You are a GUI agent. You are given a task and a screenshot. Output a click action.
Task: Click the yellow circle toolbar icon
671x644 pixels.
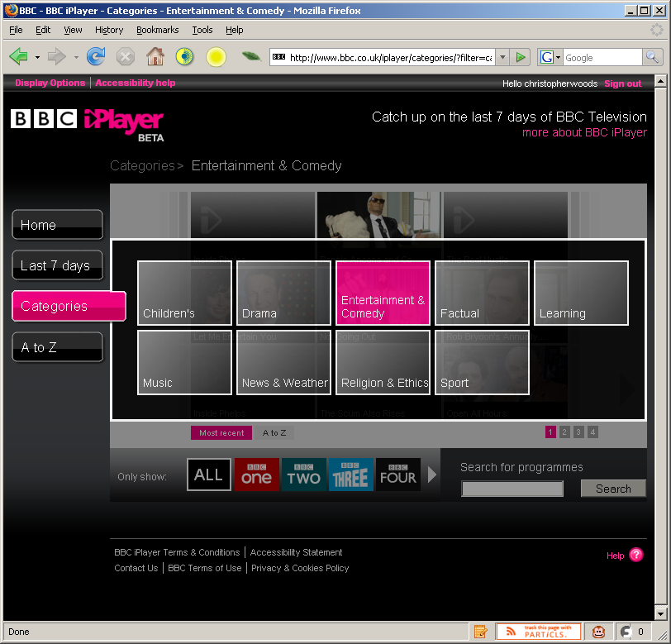coord(216,57)
